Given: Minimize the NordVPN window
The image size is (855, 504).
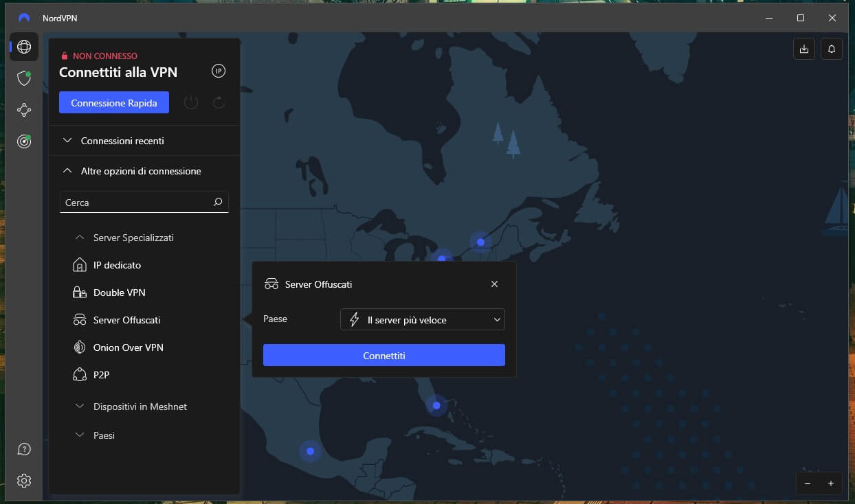Looking at the screenshot, I should point(769,18).
